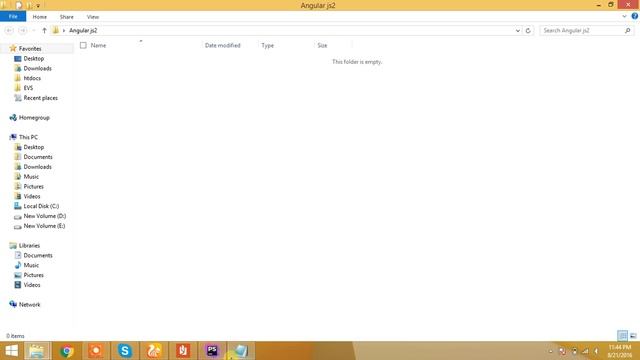Viewport: 640px width, 360px height.
Task: Select Homegroup in the navigation pane
Action: [x=34, y=118]
